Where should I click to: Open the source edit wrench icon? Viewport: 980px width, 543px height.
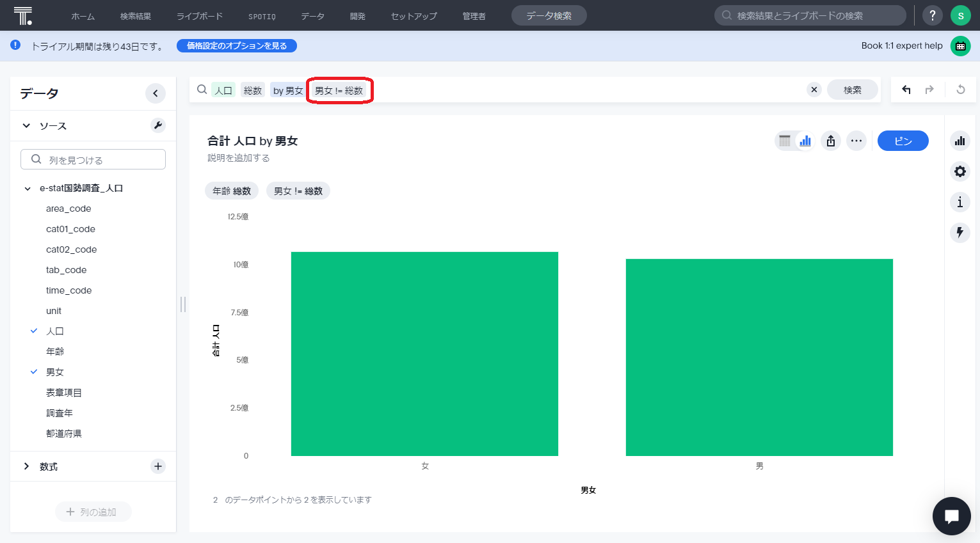[x=158, y=125]
